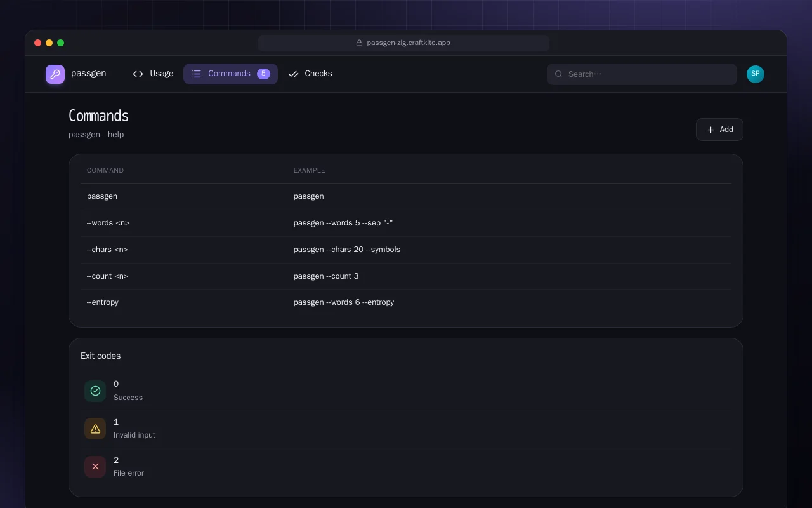Open the SP user avatar
This screenshot has height=508, width=812.
coord(756,74)
